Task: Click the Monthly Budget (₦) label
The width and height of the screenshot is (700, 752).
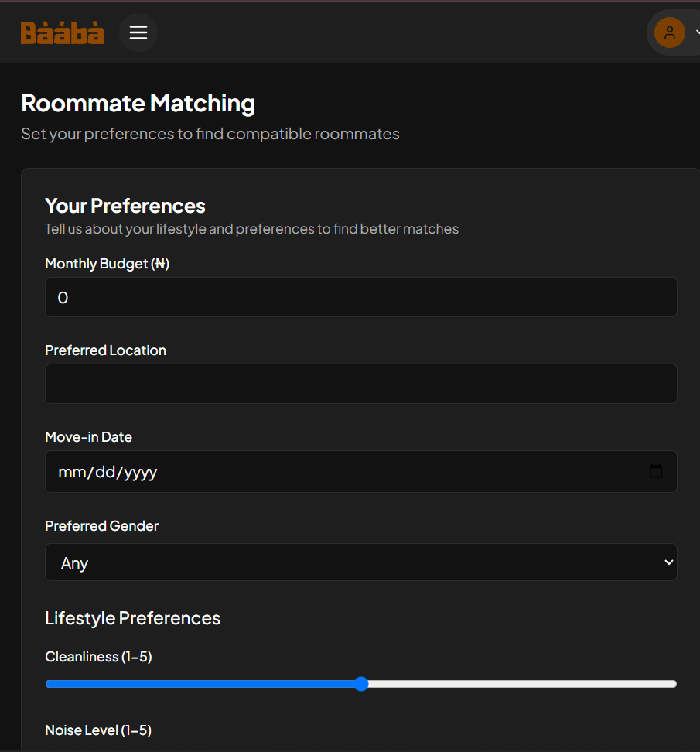Action: click(x=107, y=264)
